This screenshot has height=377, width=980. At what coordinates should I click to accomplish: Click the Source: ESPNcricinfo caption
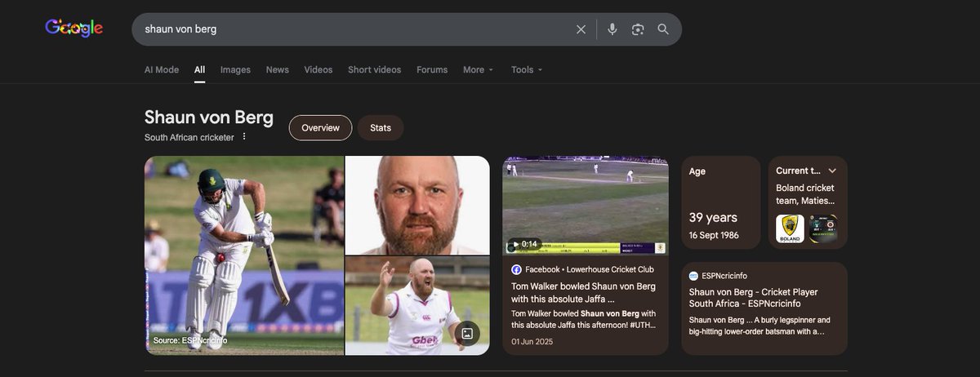tap(190, 340)
